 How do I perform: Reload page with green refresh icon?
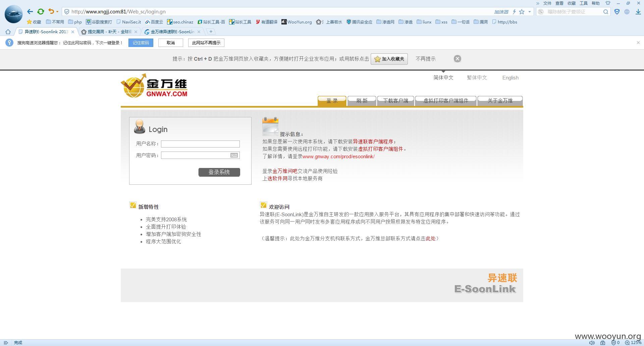tap(41, 12)
